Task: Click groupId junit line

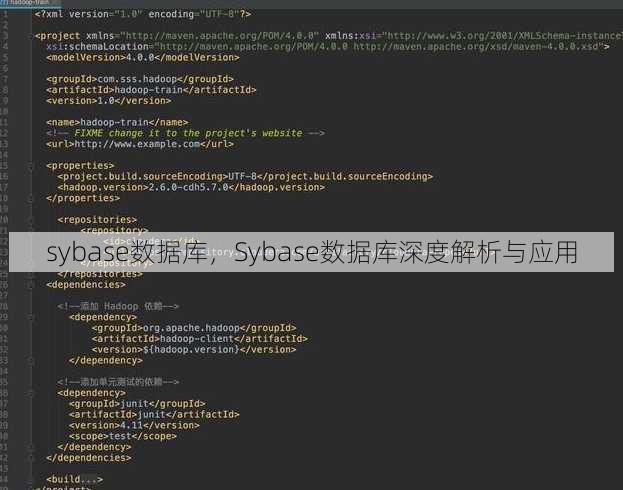Action: click(137, 403)
